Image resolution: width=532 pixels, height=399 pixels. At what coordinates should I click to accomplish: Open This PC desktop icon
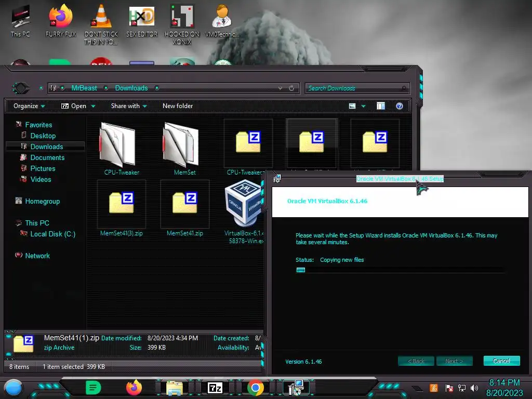20,21
